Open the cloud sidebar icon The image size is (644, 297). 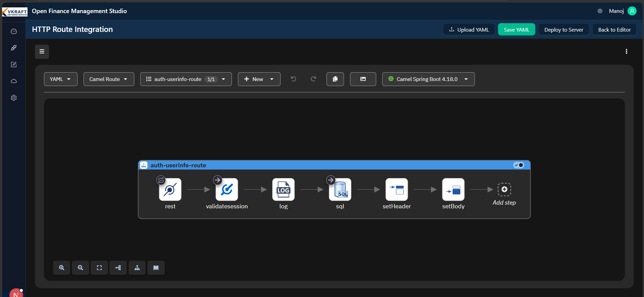click(14, 81)
